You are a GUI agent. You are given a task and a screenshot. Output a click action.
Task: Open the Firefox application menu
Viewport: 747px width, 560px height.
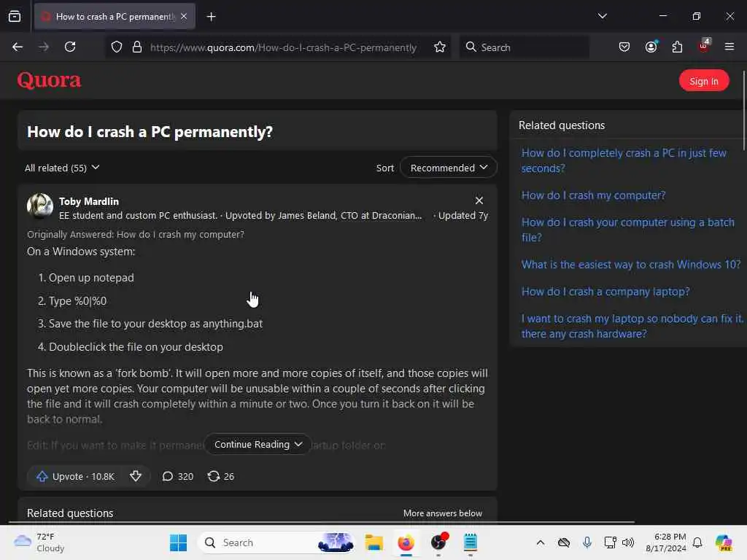click(729, 47)
